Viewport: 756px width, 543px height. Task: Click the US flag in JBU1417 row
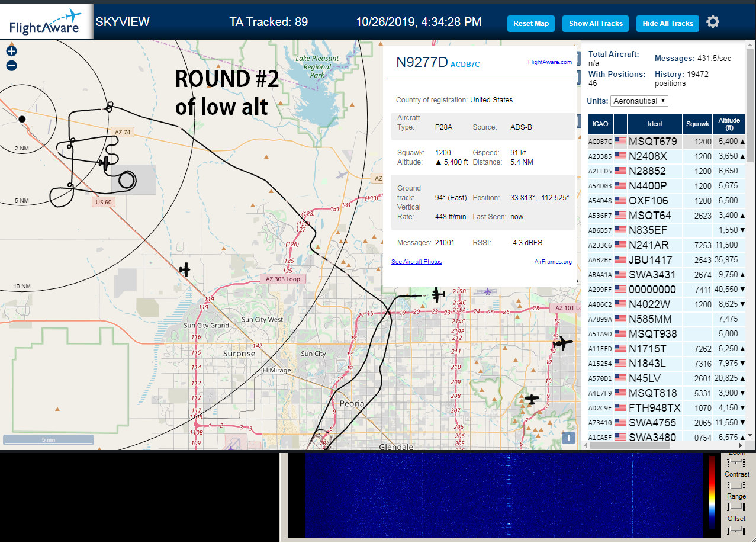pyautogui.click(x=620, y=260)
